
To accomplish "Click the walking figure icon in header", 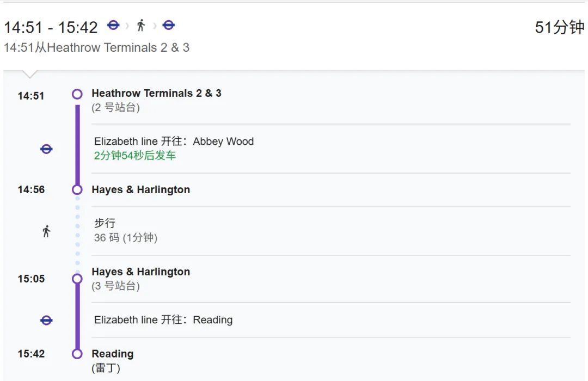I will point(141,25).
